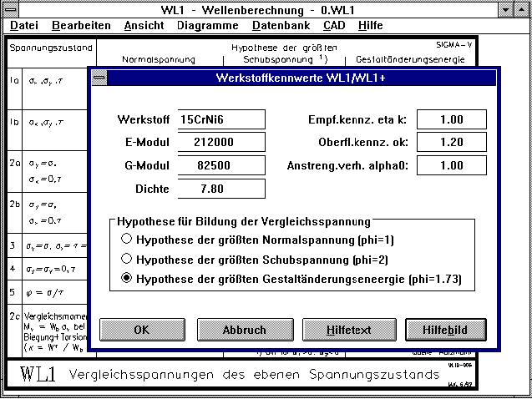
Task: Select Hypothese der größten Normalspannung option
Action: pos(127,240)
